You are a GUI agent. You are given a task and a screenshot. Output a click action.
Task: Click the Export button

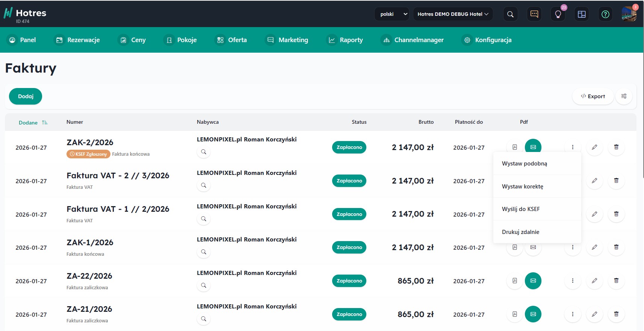593,96
